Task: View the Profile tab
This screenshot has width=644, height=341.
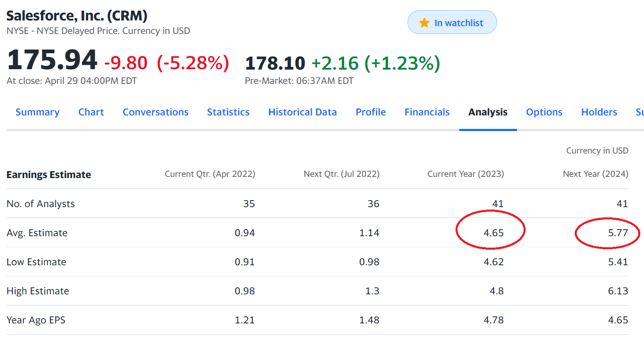Action: point(370,112)
